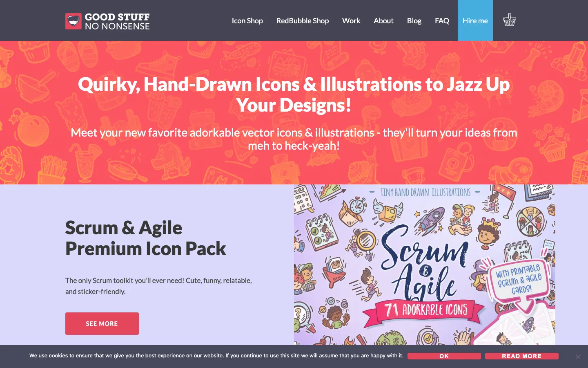Click the hero headline about hand-drawn icons

coord(294,94)
